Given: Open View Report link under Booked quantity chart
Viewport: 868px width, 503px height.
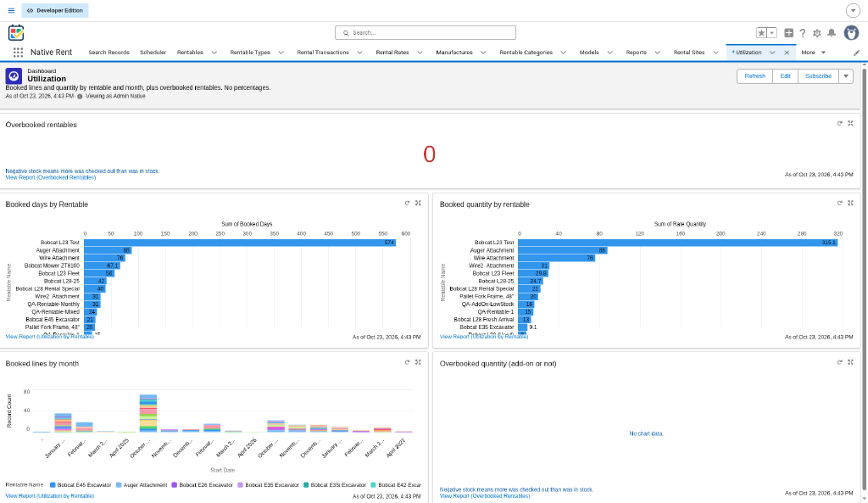Looking at the screenshot, I should click(484, 337).
